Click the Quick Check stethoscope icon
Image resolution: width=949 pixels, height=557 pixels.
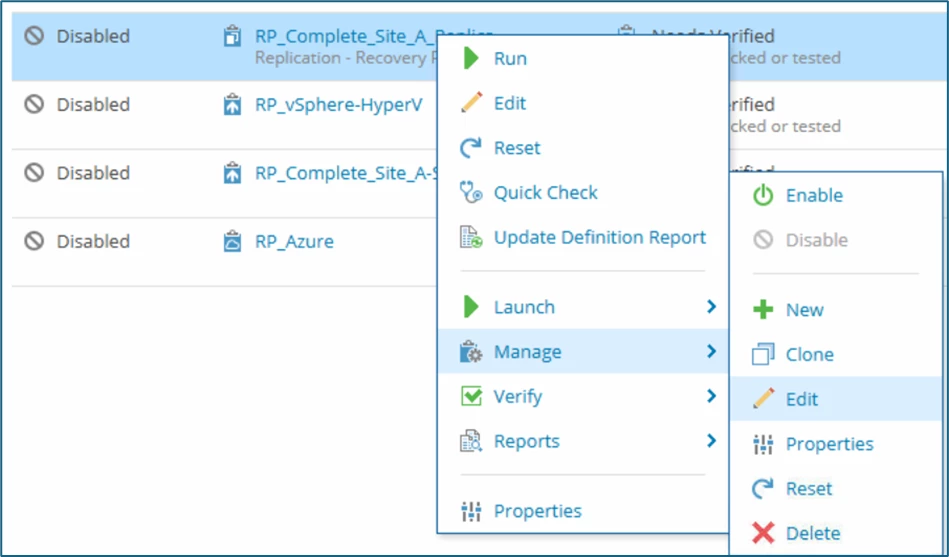click(471, 192)
